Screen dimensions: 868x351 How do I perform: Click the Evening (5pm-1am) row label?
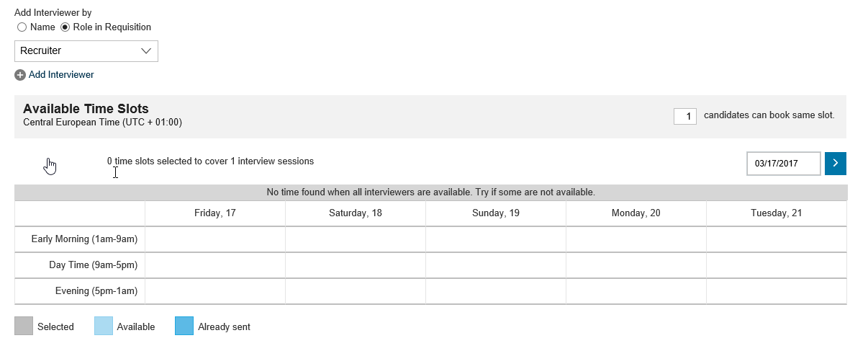pos(96,291)
